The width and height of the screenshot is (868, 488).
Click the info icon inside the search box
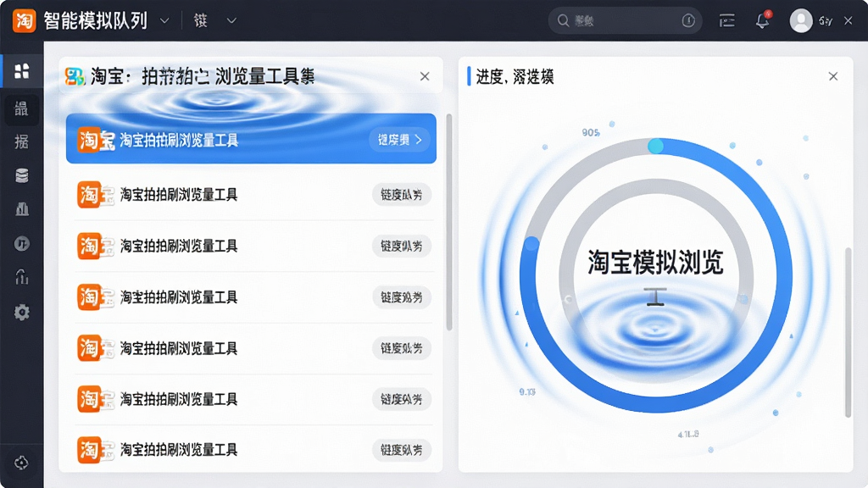coord(688,20)
